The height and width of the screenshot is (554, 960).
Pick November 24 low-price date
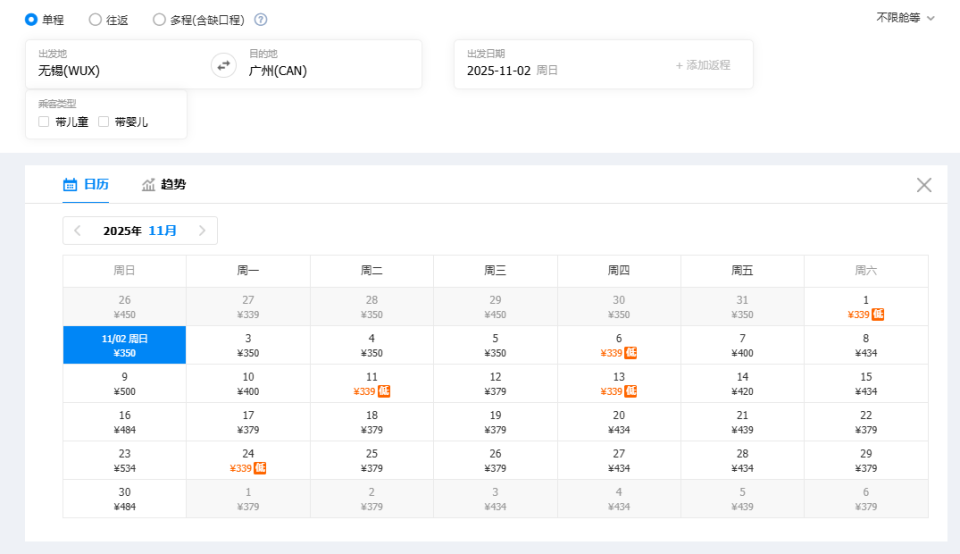248,461
